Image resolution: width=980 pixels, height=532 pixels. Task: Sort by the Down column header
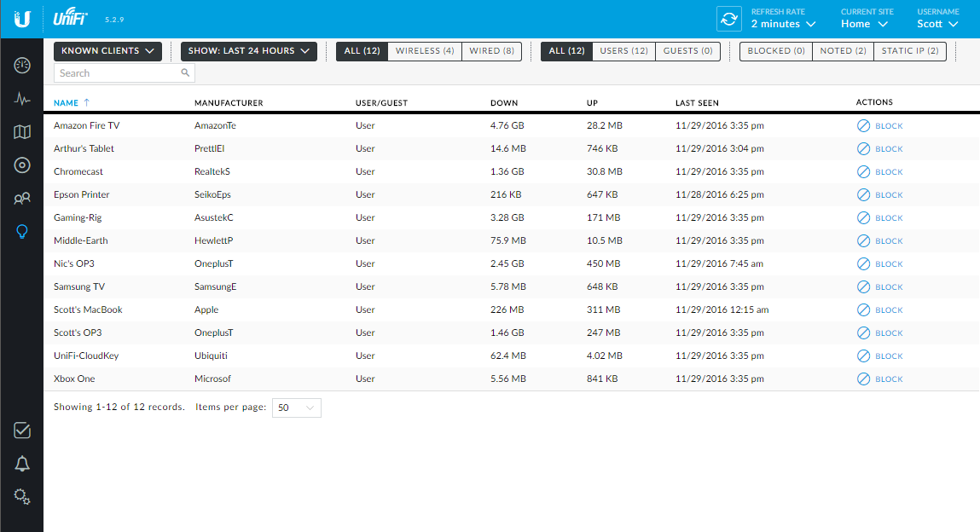(504, 103)
